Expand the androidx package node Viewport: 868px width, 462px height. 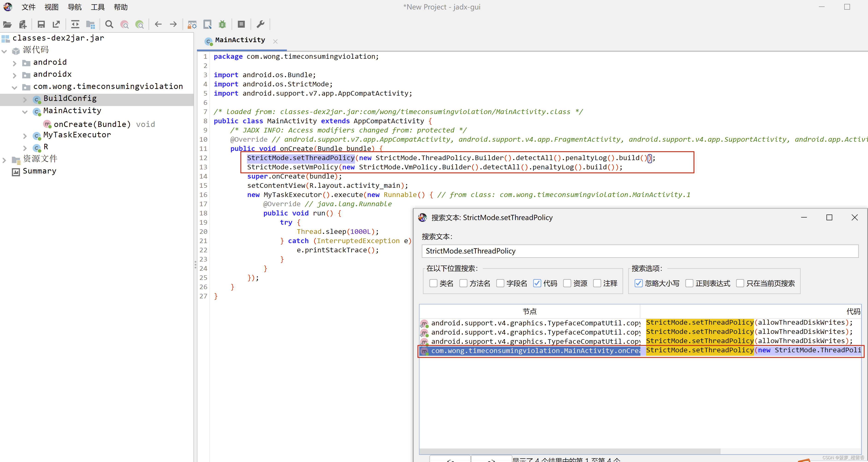15,75
